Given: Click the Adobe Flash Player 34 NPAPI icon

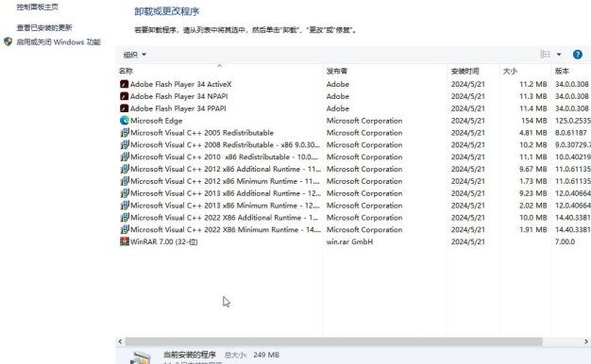Looking at the screenshot, I should 124,96.
